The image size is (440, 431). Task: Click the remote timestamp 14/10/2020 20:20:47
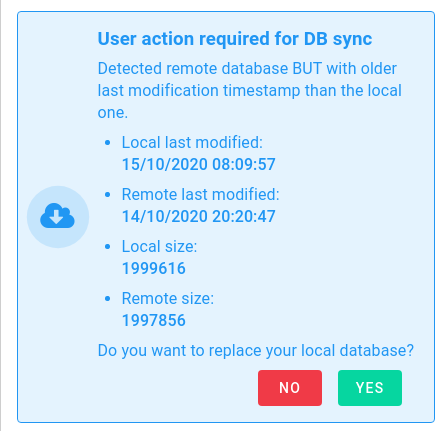pos(199,216)
